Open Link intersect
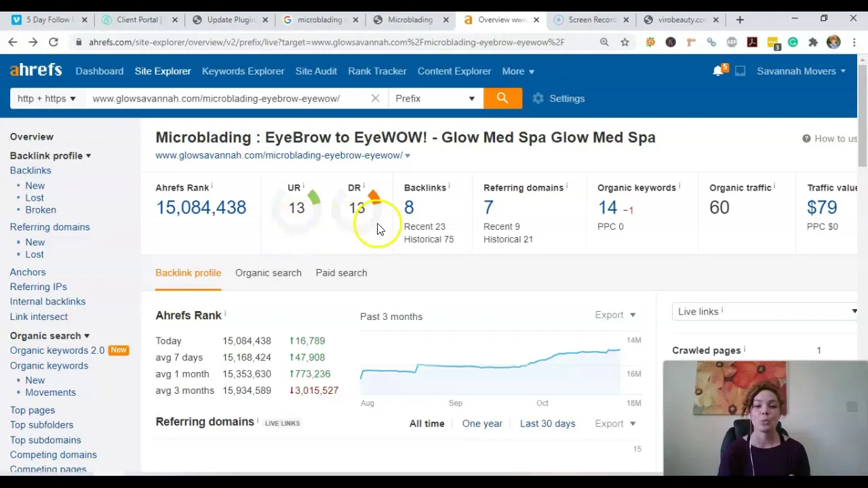 pos(39,317)
